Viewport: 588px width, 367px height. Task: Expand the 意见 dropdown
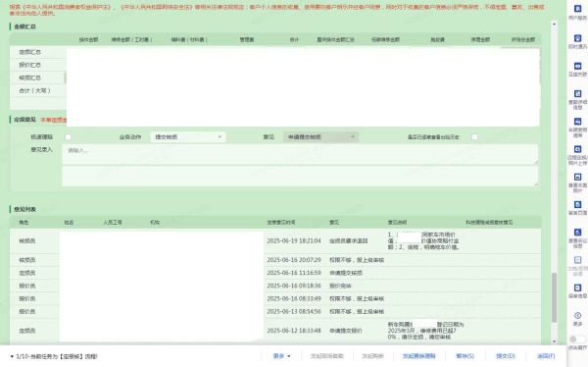[320, 137]
